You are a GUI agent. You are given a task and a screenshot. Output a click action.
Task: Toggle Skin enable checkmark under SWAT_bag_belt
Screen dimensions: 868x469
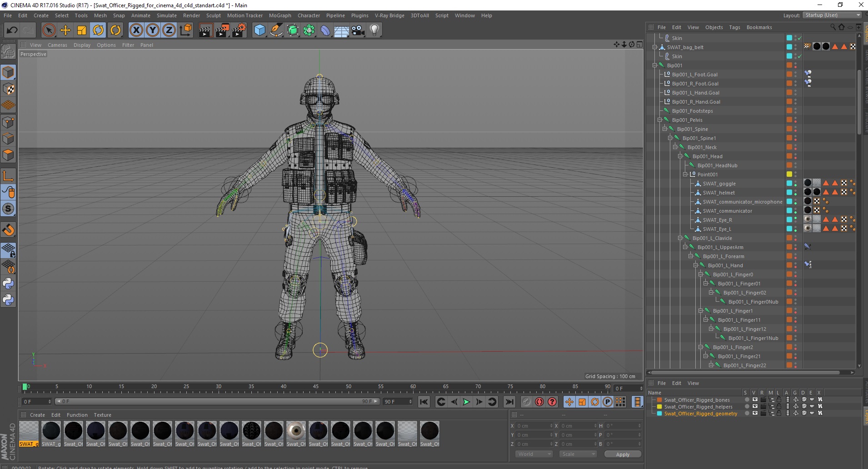[799, 56]
